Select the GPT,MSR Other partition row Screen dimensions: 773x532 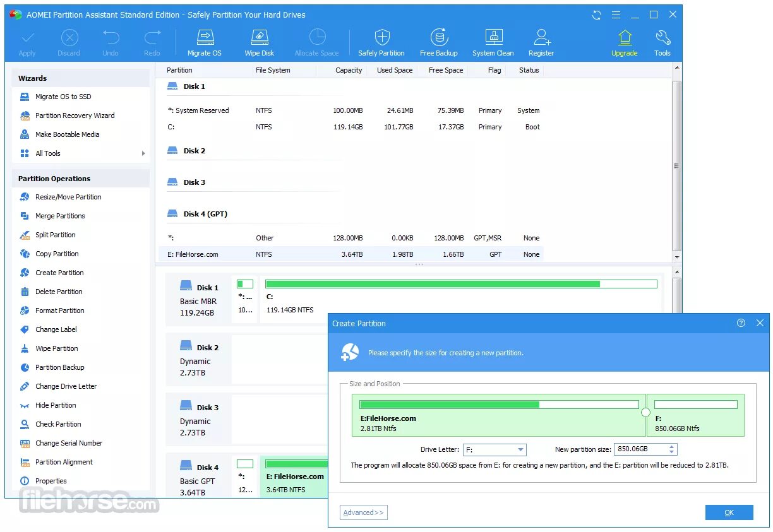(351, 238)
